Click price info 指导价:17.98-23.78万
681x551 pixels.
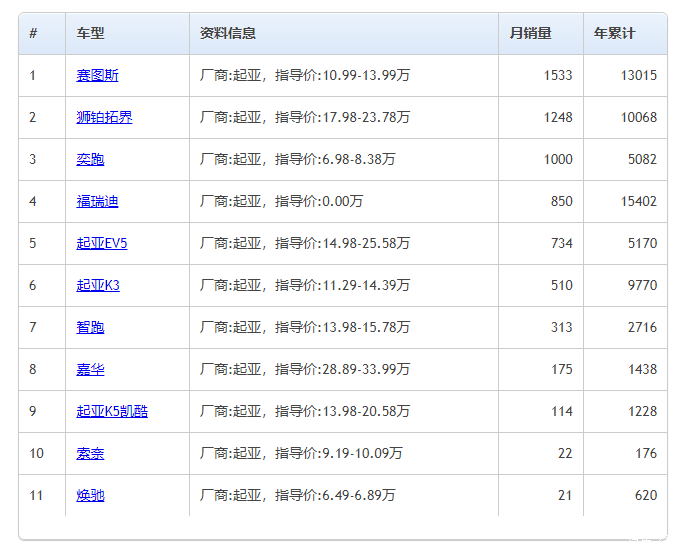point(342,117)
